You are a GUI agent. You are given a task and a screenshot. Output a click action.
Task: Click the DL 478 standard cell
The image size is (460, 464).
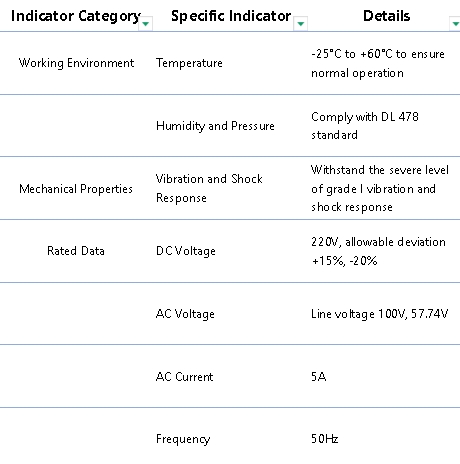[384, 126]
